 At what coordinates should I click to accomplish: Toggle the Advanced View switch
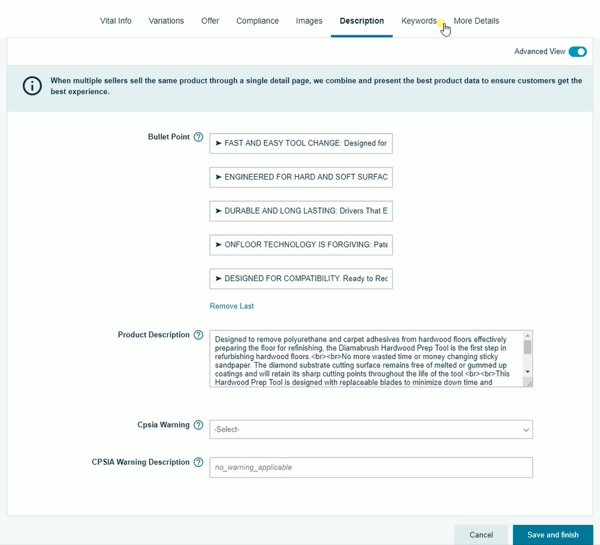(x=577, y=52)
